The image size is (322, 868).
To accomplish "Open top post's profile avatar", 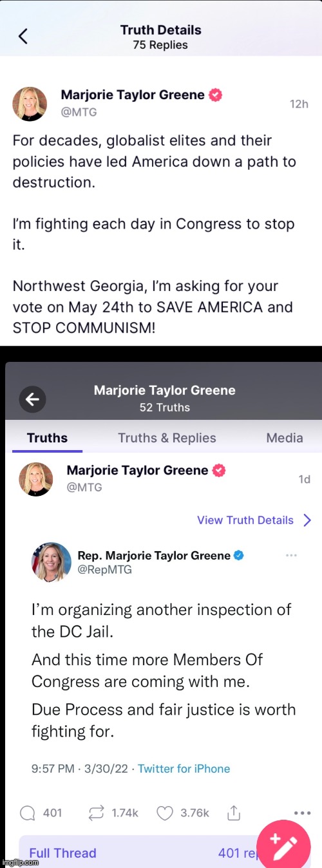I will point(30,104).
